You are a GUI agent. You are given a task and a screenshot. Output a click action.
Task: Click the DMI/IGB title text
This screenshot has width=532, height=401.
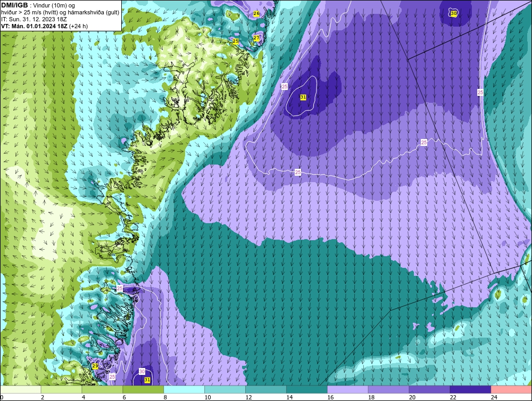14,5
